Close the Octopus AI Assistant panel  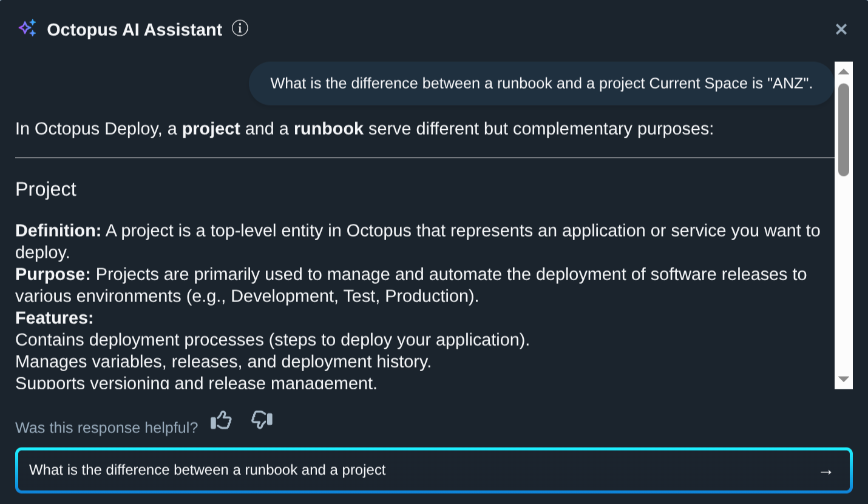coord(841,29)
